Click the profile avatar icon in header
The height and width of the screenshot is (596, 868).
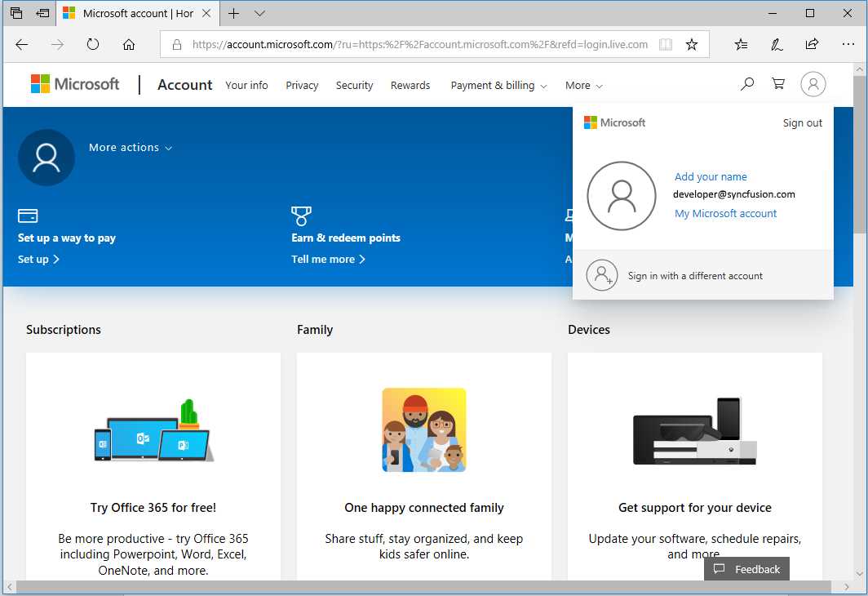pos(813,84)
